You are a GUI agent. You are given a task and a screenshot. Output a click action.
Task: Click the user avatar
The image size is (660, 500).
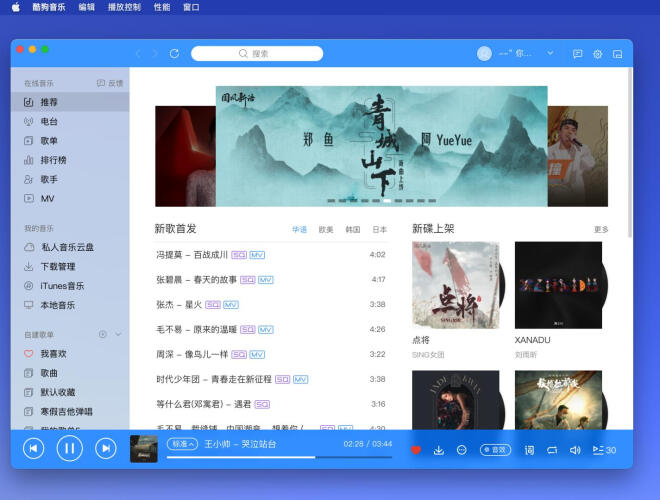click(x=484, y=53)
